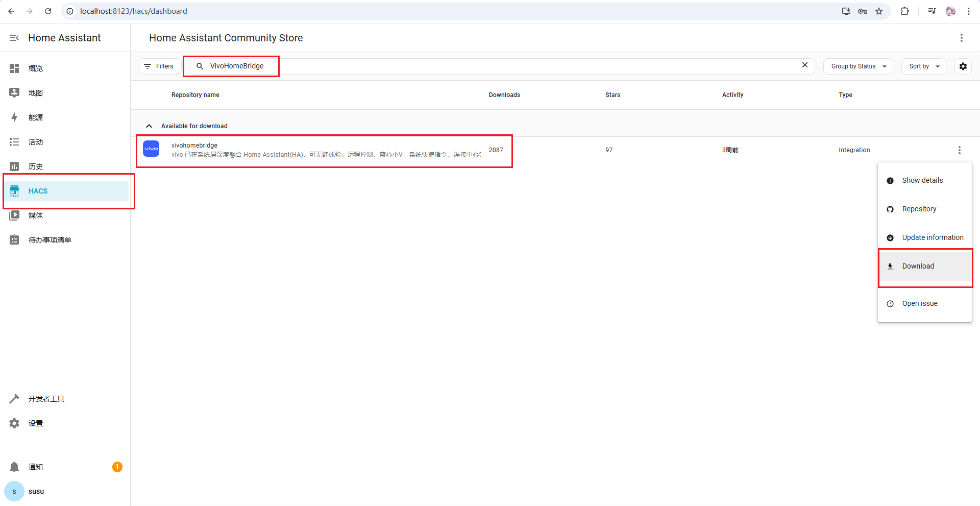This screenshot has width=980, height=506.
Task: Open the Sort by dropdown
Action: [x=923, y=66]
